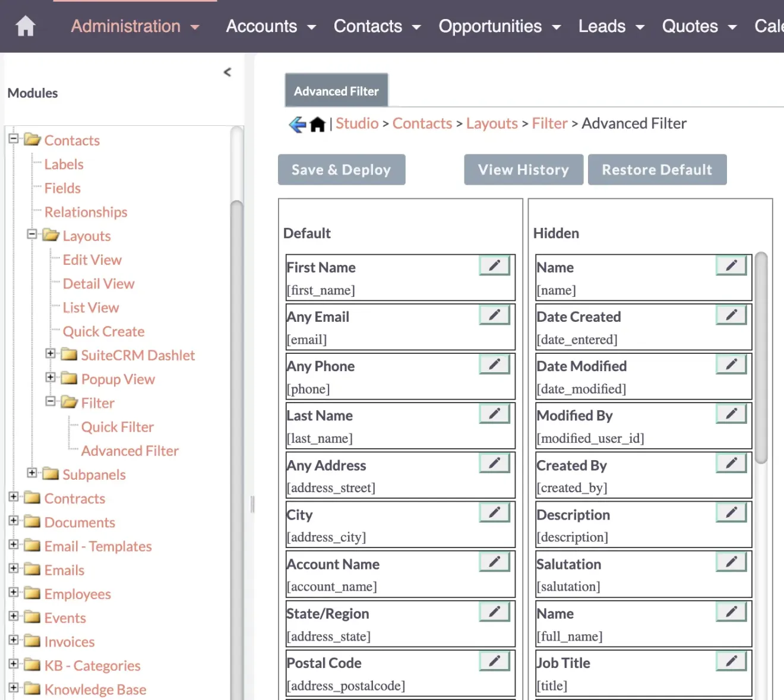Collapse the Filter tree node
This screenshot has width=784, height=700.
coord(50,401)
